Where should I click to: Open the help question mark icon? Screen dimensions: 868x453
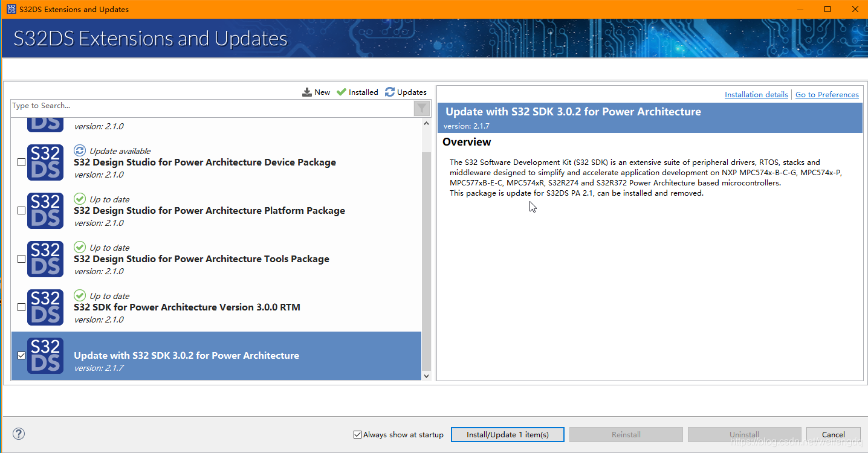point(19,434)
